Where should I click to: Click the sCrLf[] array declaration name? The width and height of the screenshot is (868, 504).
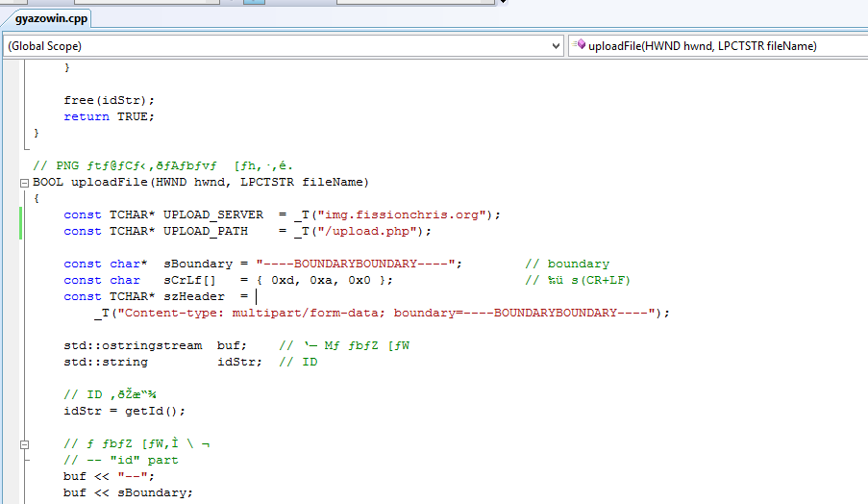[189, 280]
